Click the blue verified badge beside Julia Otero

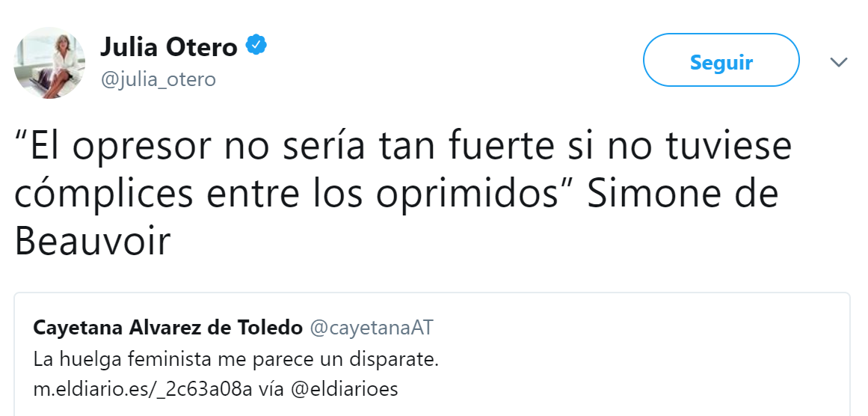pos(256,47)
